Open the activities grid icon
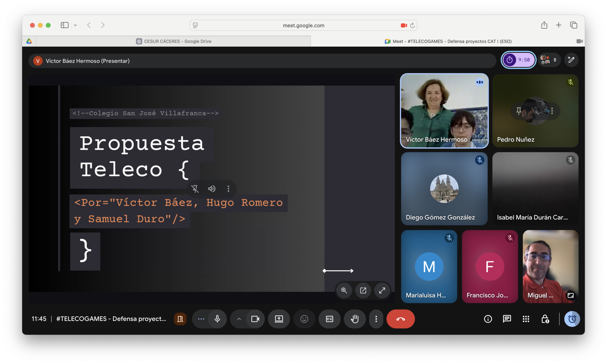The height and width of the screenshot is (364, 607). (526, 319)
